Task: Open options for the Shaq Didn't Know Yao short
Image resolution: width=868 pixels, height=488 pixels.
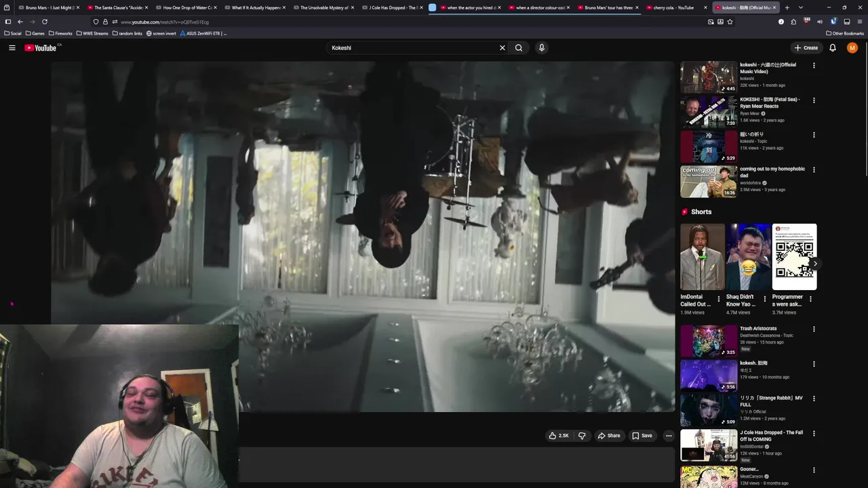Action: [x=764, y=298]
